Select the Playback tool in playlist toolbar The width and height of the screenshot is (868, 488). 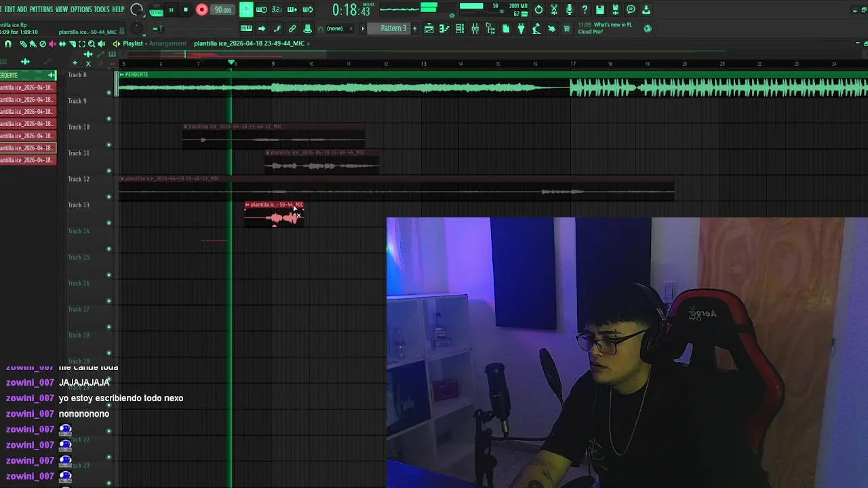coord(101,43)
